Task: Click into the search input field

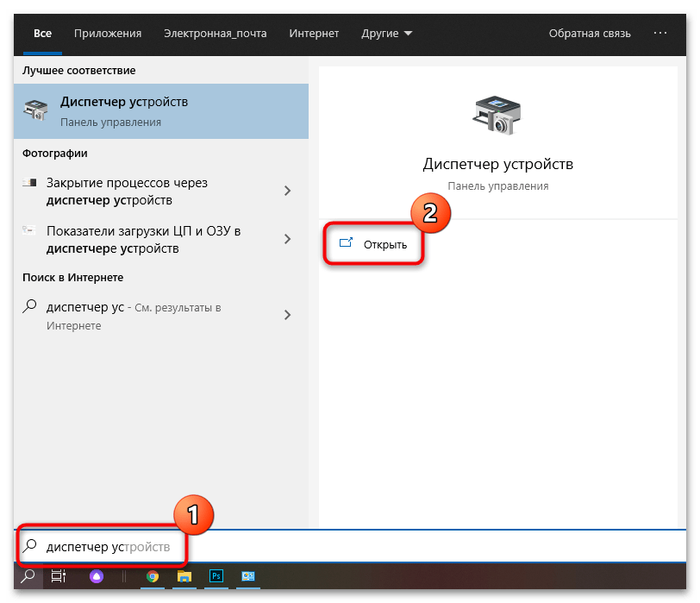Action: click(x=345, y=547)
